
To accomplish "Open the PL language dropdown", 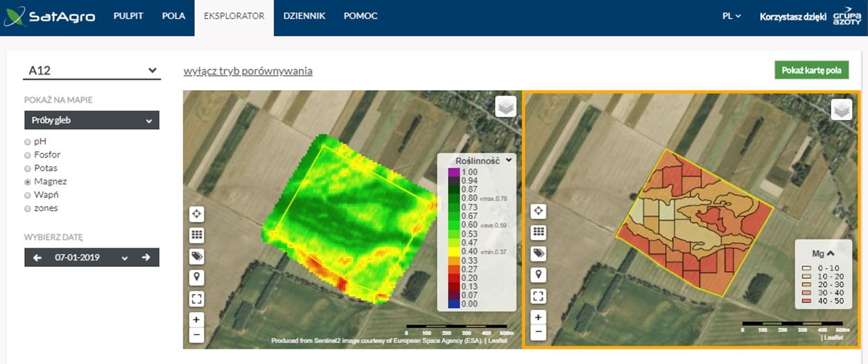I will (x=731, y=16).
